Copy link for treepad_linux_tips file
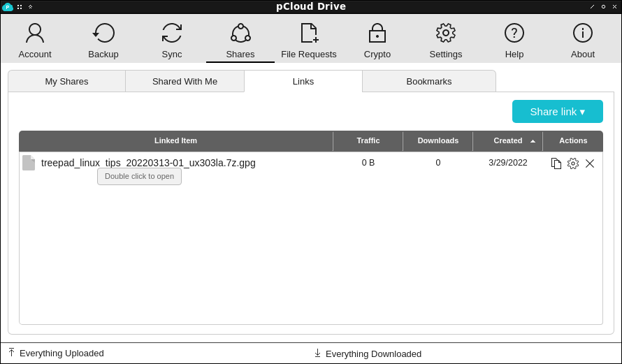 coord(556,163)
